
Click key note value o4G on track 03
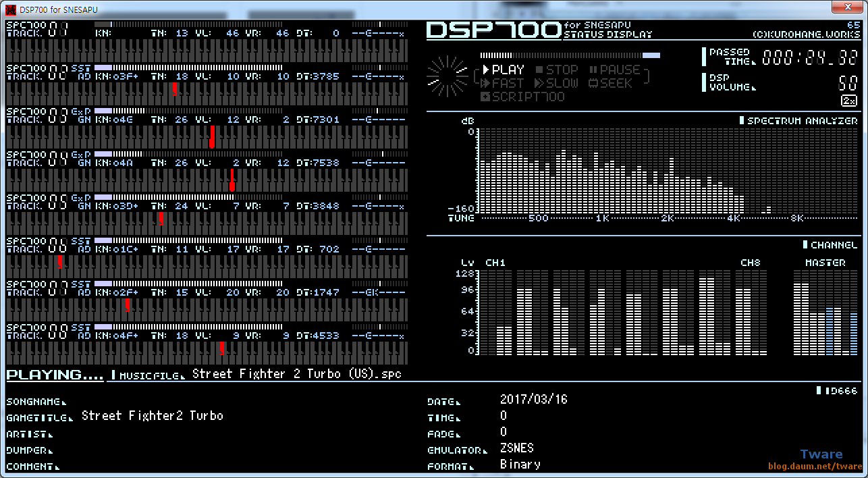point(123,120)
